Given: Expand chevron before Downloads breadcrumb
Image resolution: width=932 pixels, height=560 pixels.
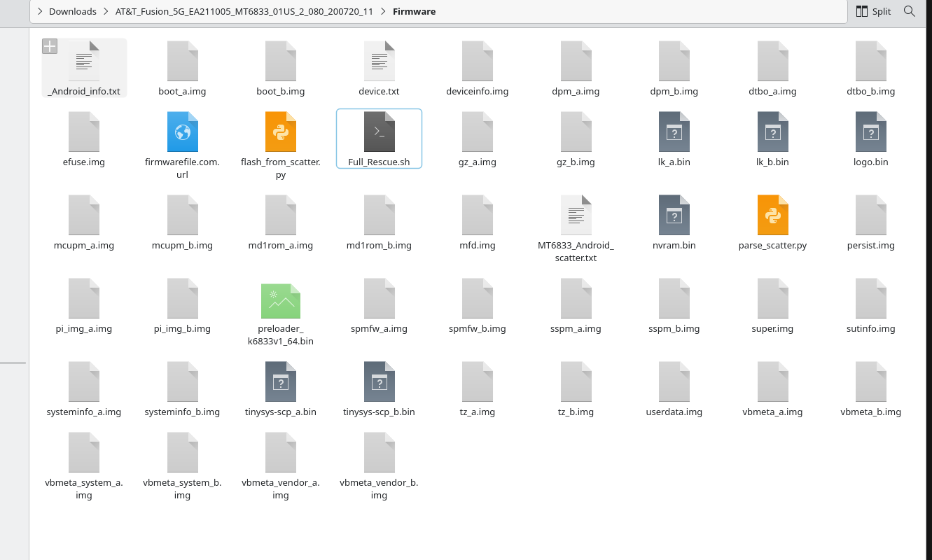Looking at the screenshot, I should click(39, 11).
